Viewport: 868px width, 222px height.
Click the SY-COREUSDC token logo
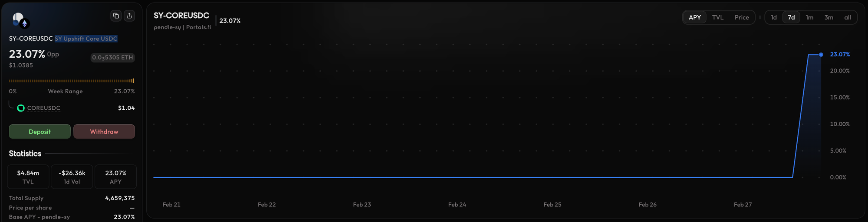(20, 20)
